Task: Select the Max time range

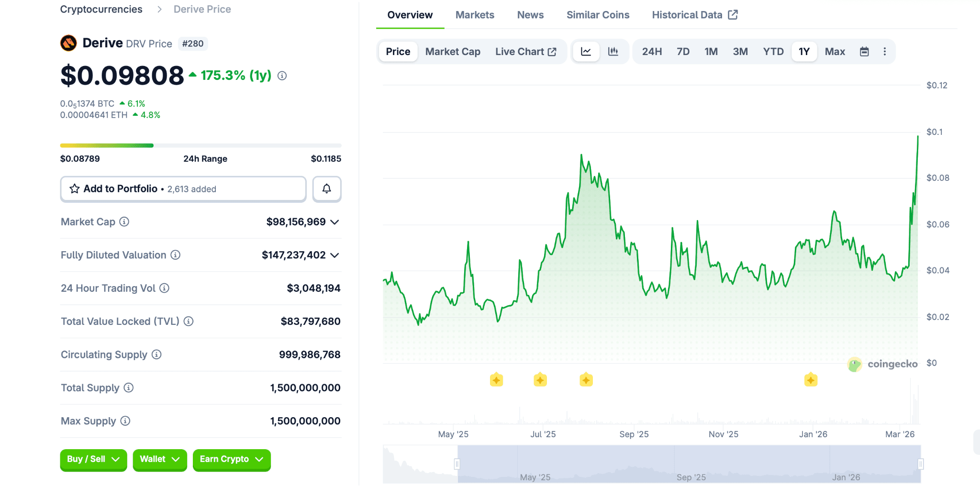Action: (835, 52)
